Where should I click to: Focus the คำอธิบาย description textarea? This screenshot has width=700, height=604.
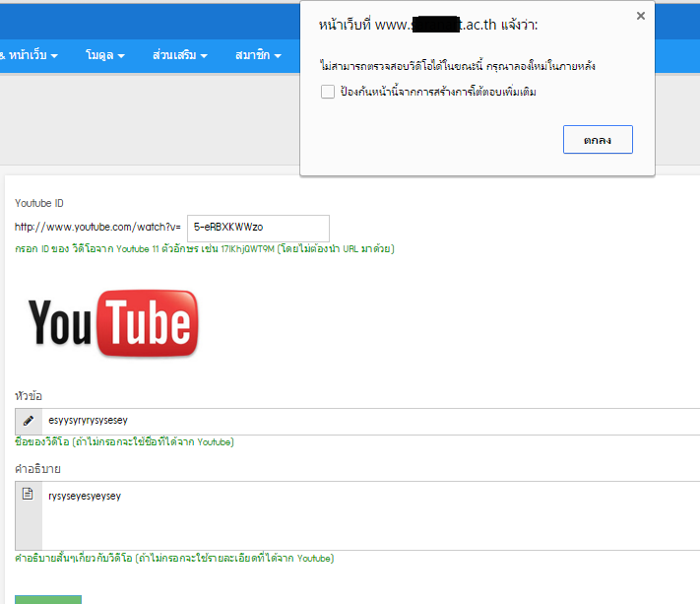pos(371,515)
